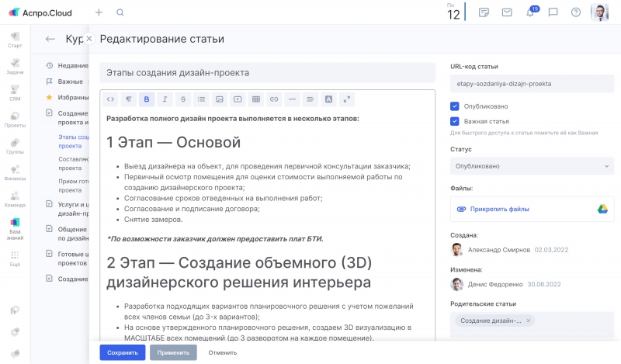621x364 pixels.
Task: Insert a table using the toolbar
Action: pyautogui.click(x=256, y=99)
